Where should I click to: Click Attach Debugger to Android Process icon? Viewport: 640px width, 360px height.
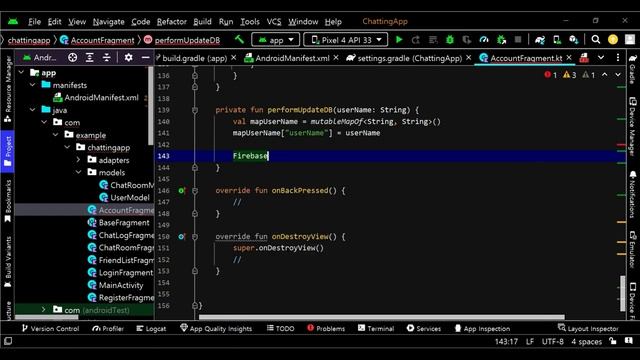point(501,40)
